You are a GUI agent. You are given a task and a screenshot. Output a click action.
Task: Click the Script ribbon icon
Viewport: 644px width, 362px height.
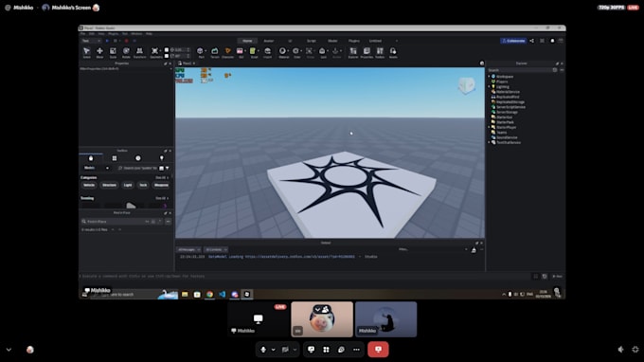click(x=254, y=52)
